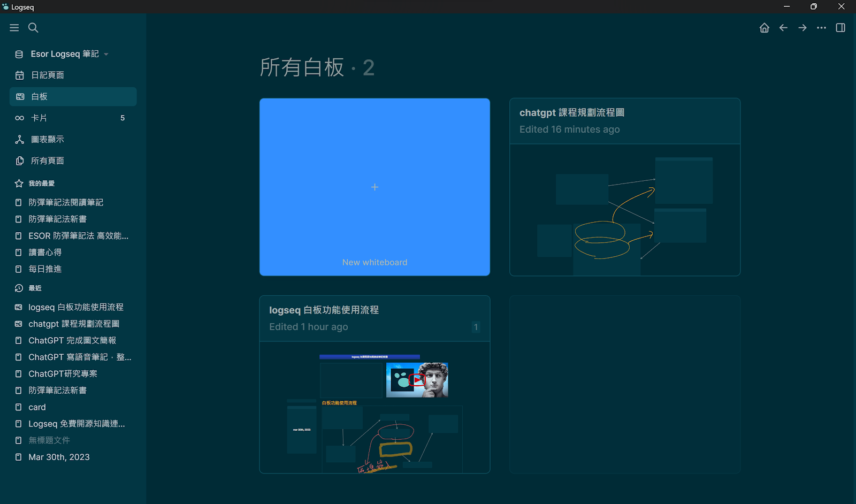Click the infinity icon next to 卡片
The image size is (856, 504).
20,118
